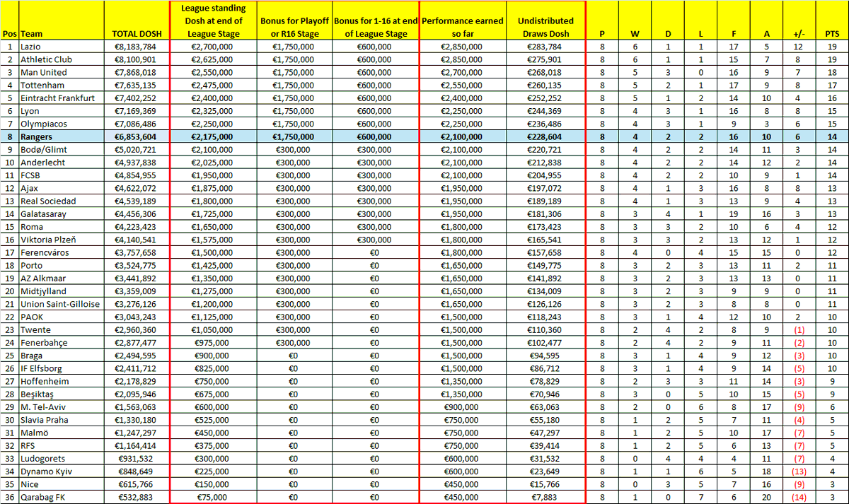The width and height of the screenshot is (849, 504).
Task: Click Qarabag FK total €532,883
Action: [137, 497]
